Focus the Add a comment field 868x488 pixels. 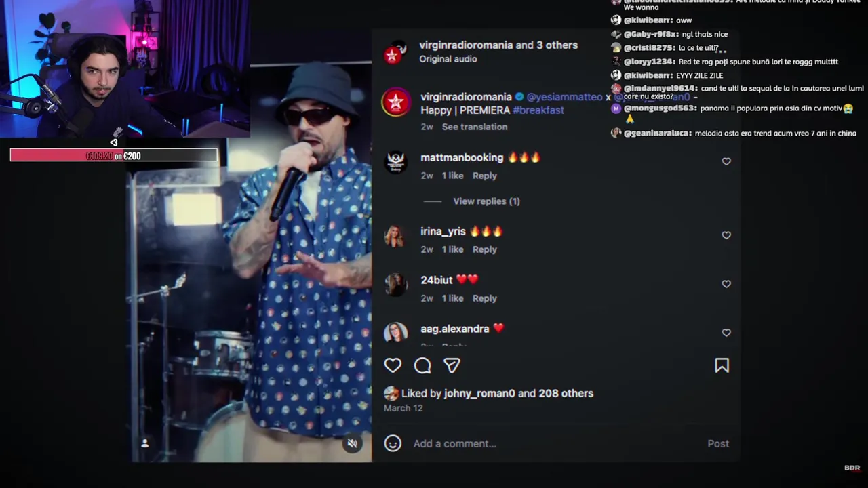[556, 443]
